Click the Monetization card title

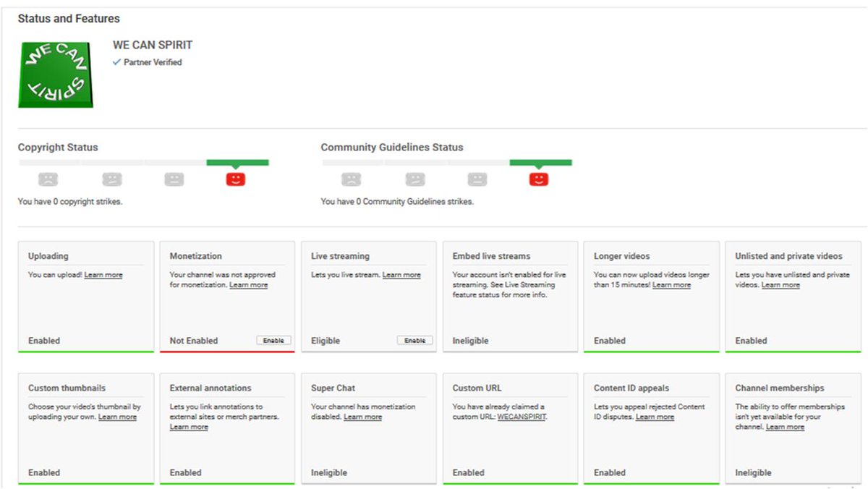(x=196, y=256)
